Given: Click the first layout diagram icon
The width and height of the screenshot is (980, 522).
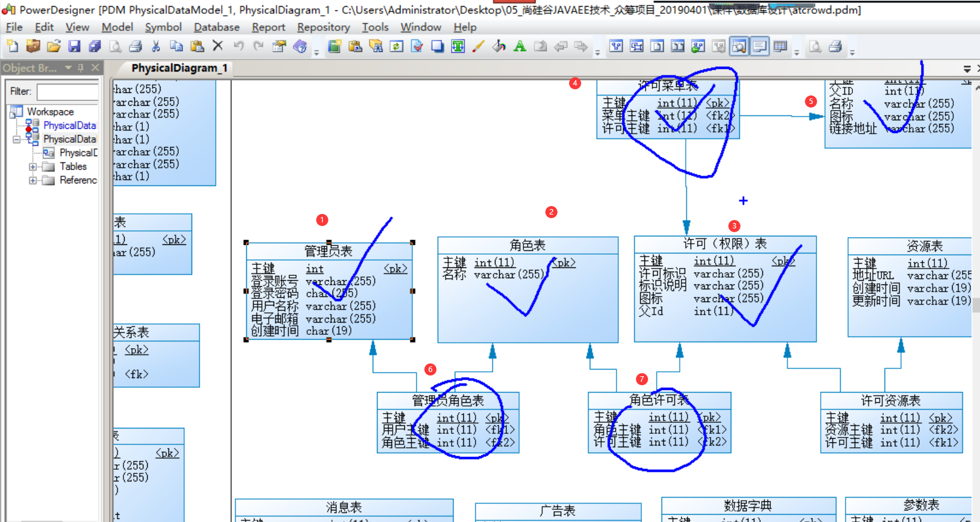Looking at the screenshot, I should tap(616, 46).
